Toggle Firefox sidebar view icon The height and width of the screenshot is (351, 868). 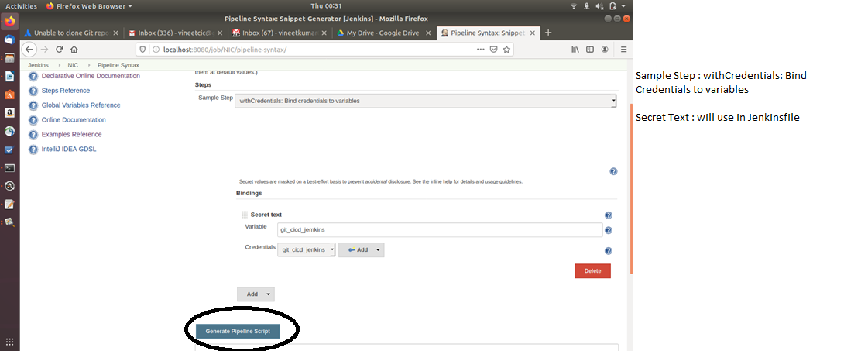coord(590,50)
